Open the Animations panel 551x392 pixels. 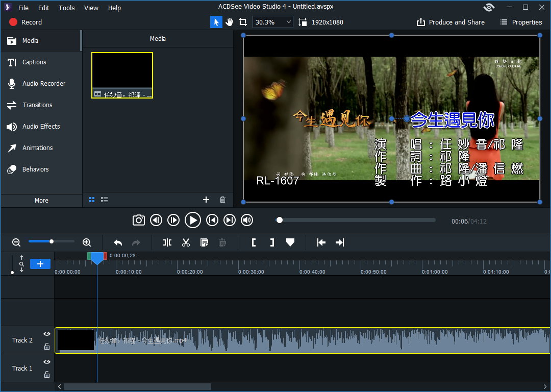(x=41, y=148)
